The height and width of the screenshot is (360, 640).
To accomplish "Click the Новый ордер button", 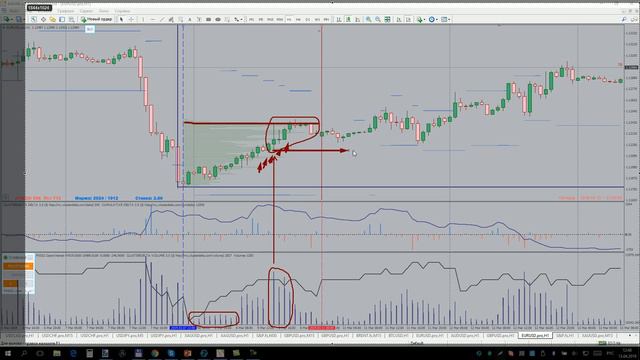I will [x=96, y=19].
